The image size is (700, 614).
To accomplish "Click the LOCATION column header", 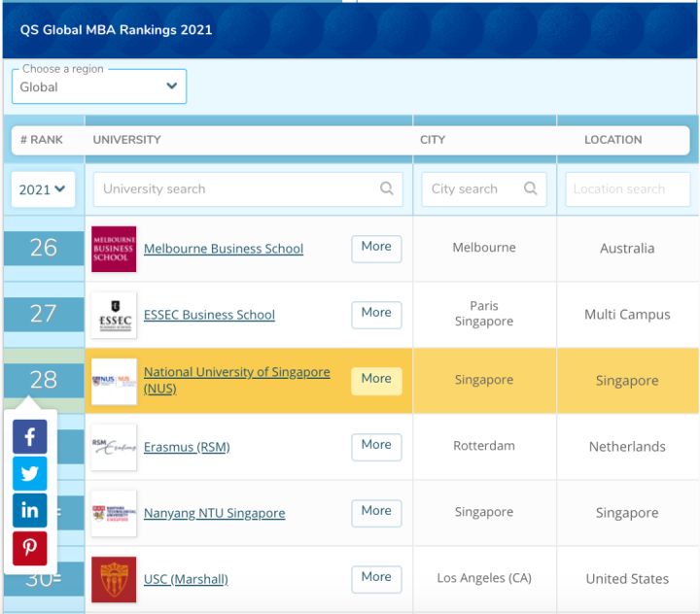I will (x=612, y=140).
